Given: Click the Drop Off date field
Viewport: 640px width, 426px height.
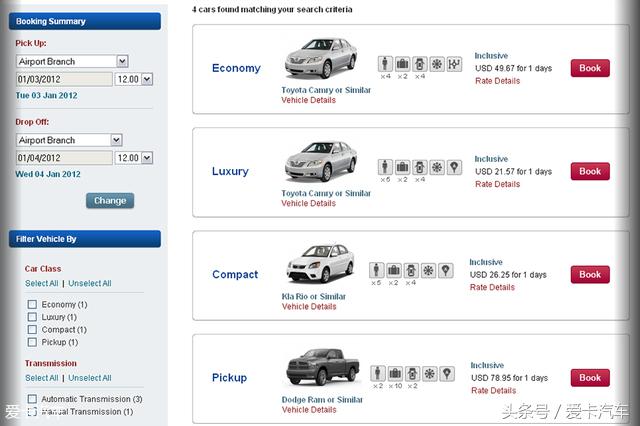Looking at the screenshot, I should tap(63, 158).
